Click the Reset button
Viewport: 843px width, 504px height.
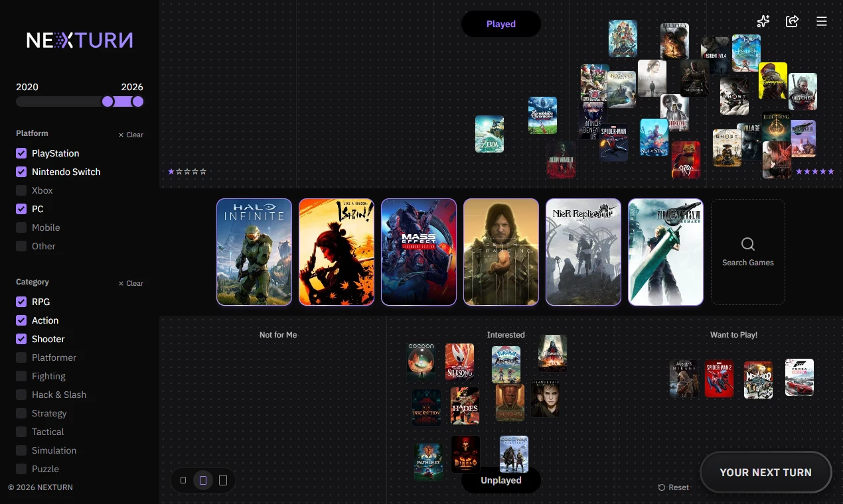(674, 487)
